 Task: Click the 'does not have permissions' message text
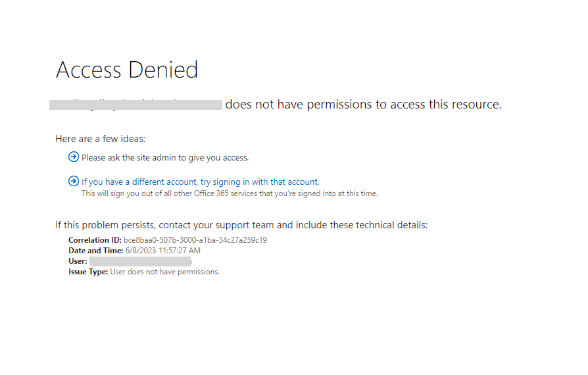point(363,105)
